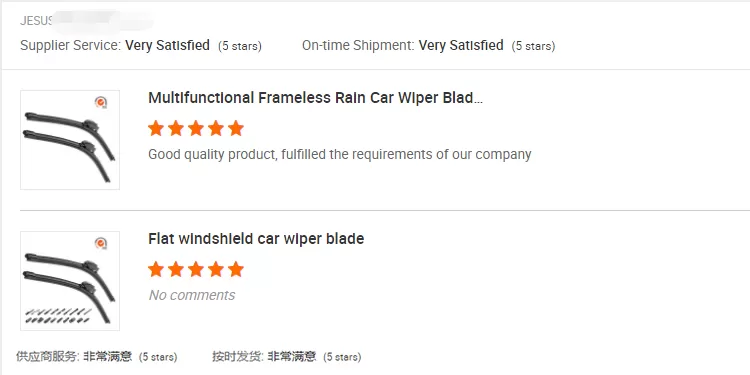This screenshot has width=750, height=375.
Task: Click fourth star of Flat windshield wiper rating
Action: coord(216,269)
